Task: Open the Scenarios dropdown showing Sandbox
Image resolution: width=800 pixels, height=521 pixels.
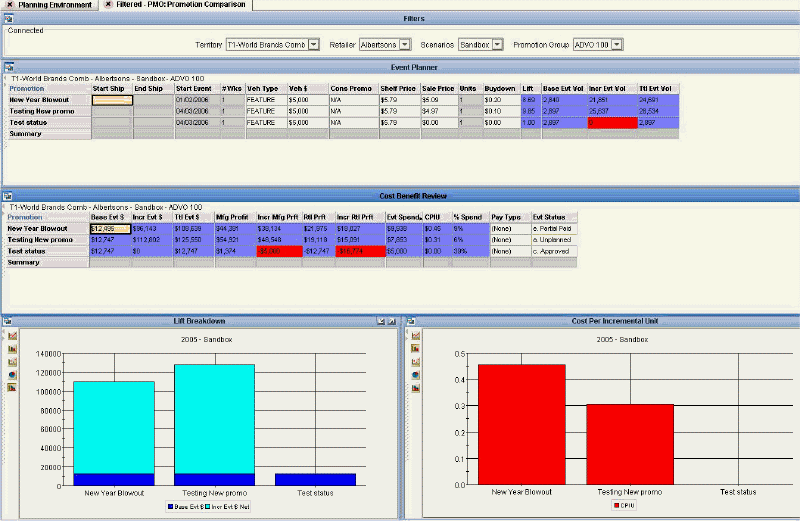Action: 497,45
